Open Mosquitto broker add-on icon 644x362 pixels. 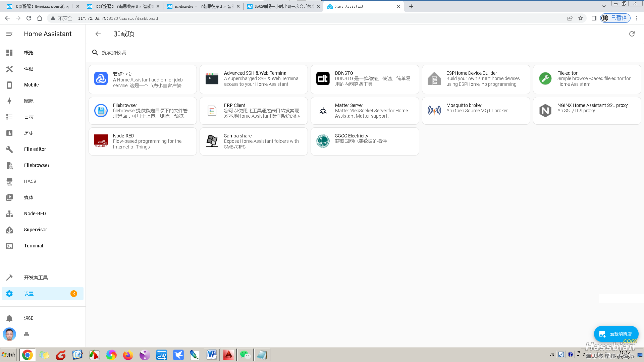click(x=434, y=111)
